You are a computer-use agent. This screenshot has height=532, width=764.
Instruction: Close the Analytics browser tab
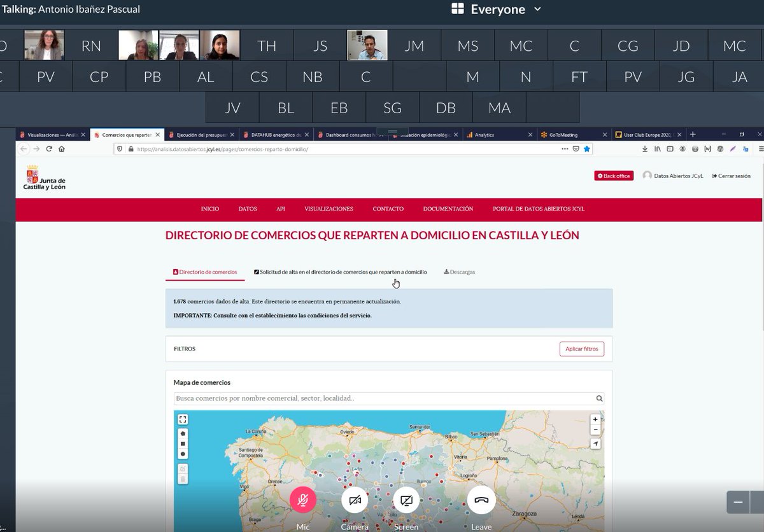[x=530, y=135]
